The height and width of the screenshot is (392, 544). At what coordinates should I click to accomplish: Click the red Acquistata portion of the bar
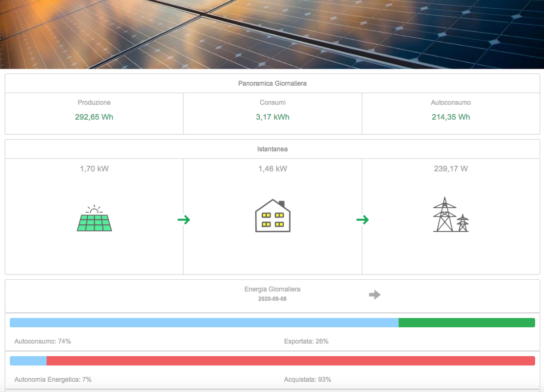pos(291,361)
